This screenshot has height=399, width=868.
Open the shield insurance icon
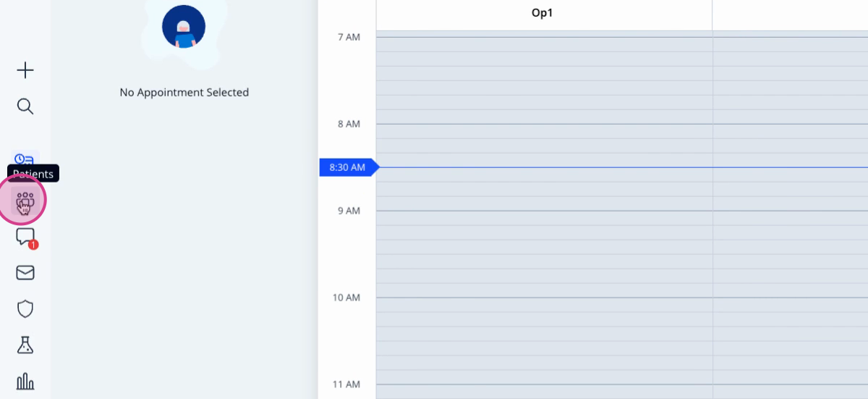click(x=25, y=309)
